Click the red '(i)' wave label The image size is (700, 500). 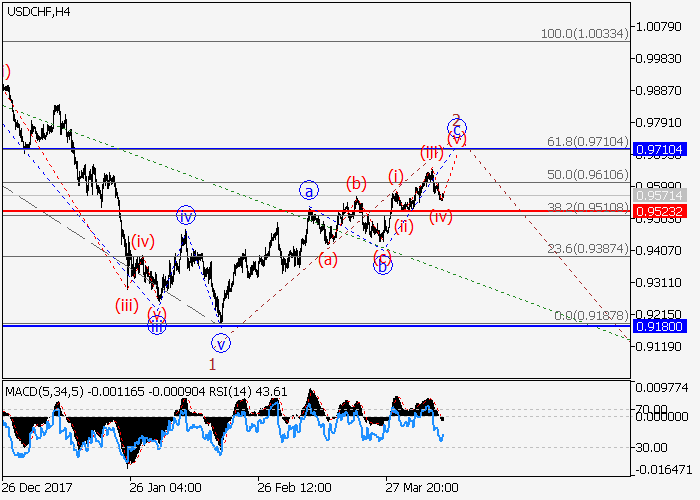click(x=396, y=176)
